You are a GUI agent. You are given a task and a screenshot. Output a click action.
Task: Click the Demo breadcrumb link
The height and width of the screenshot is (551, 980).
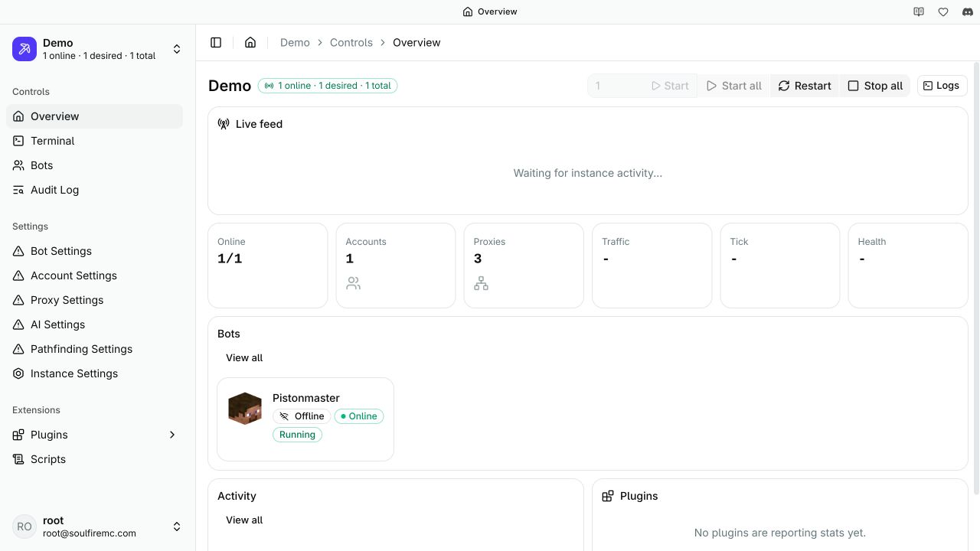[295, 43]
